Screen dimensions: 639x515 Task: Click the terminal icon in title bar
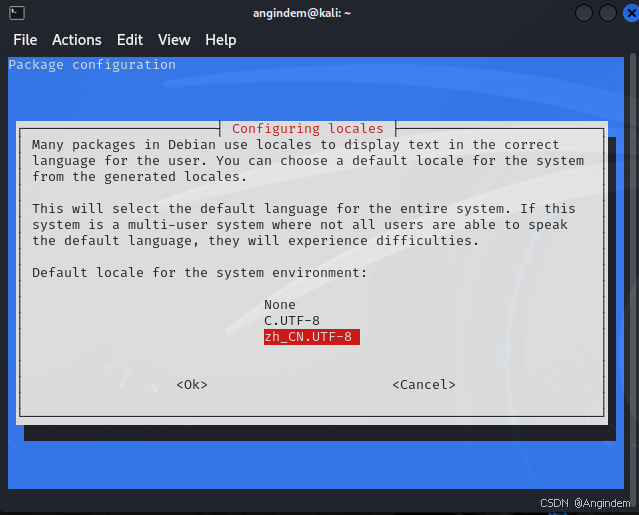point(17,13)
